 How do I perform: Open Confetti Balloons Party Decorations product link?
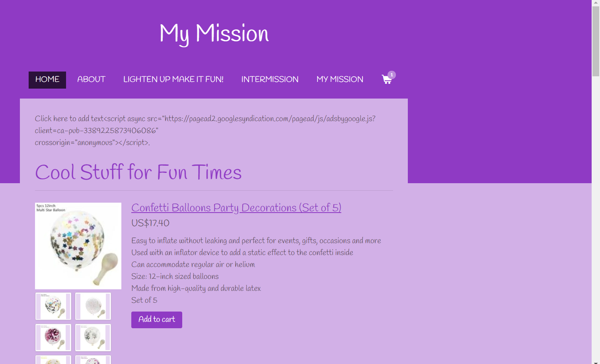pyautogui.click(x=236, y=208)
